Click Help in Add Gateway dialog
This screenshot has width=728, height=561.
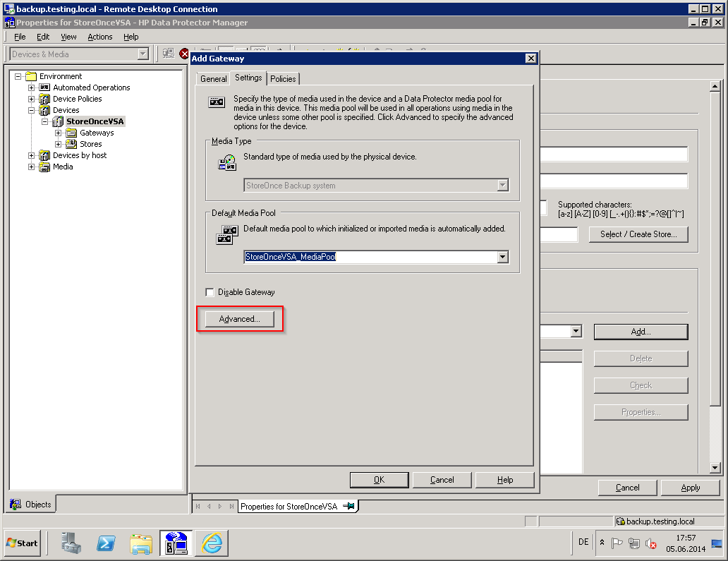click(x=505, y=480)
